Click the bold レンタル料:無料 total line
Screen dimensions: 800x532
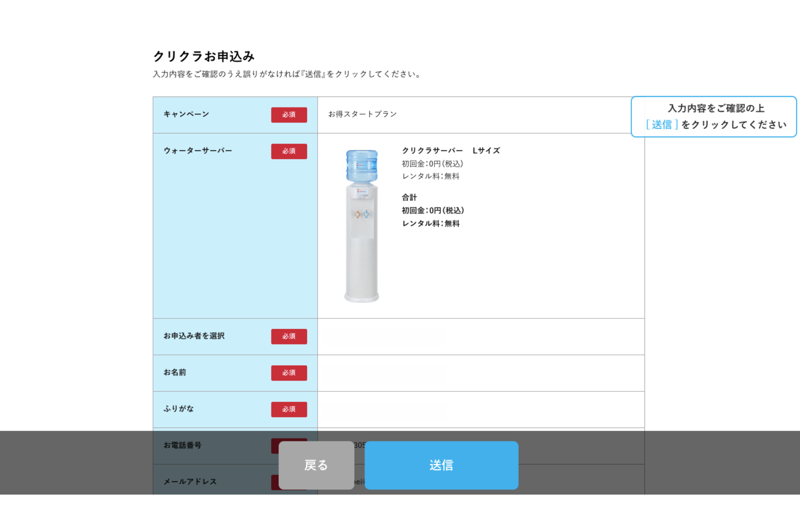tap(431, 223)
